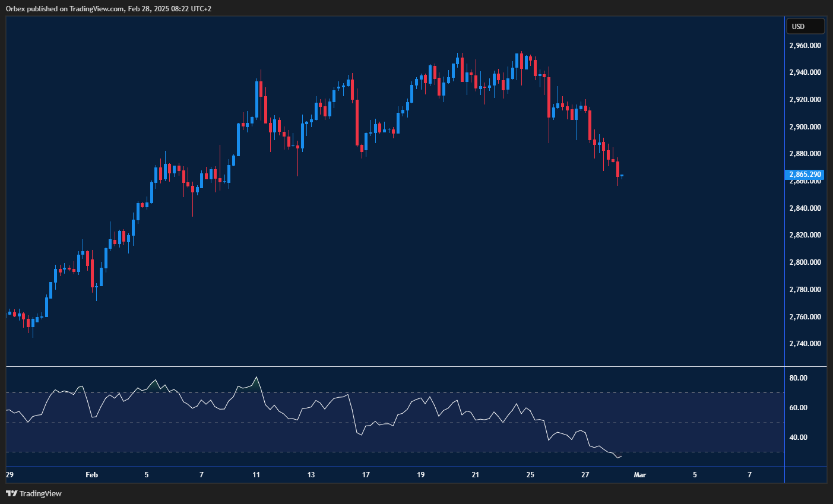Screen dimensions: 833x504
Task: Click the 2,900.000 price scale label
Action: coord(805,127)
